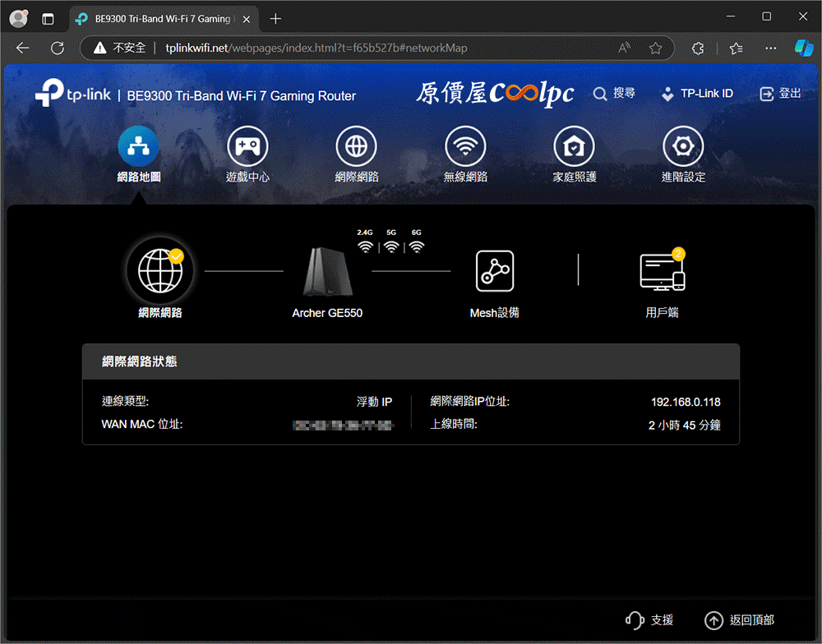The width and height of the screenshot is (822, 644).
Task: Open the favorites list icon
Action: [736, 48]
